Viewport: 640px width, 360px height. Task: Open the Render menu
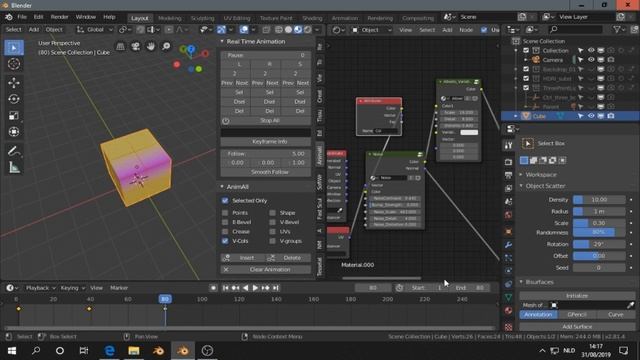coord(60,17)
